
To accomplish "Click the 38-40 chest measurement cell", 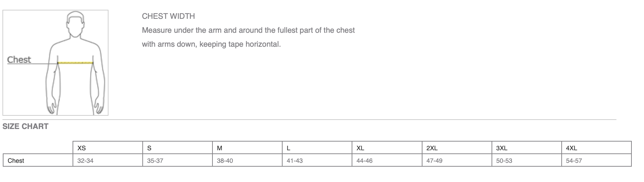I will [247, 160].
